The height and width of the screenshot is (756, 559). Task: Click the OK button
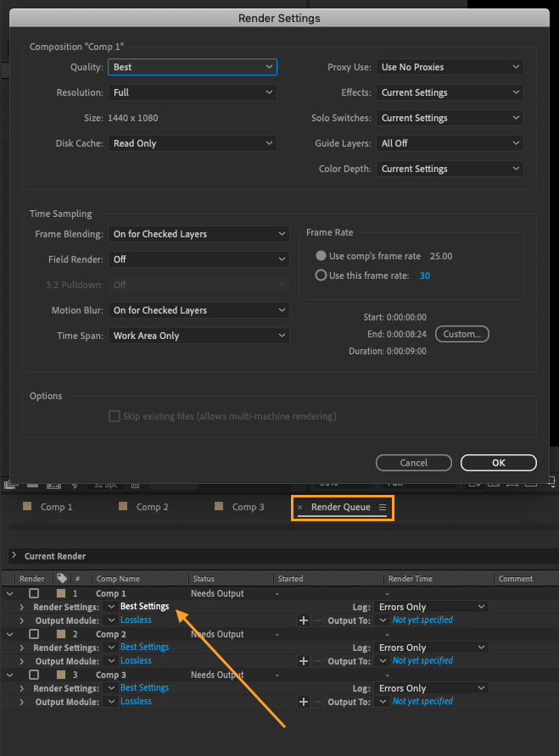point(499,463)
